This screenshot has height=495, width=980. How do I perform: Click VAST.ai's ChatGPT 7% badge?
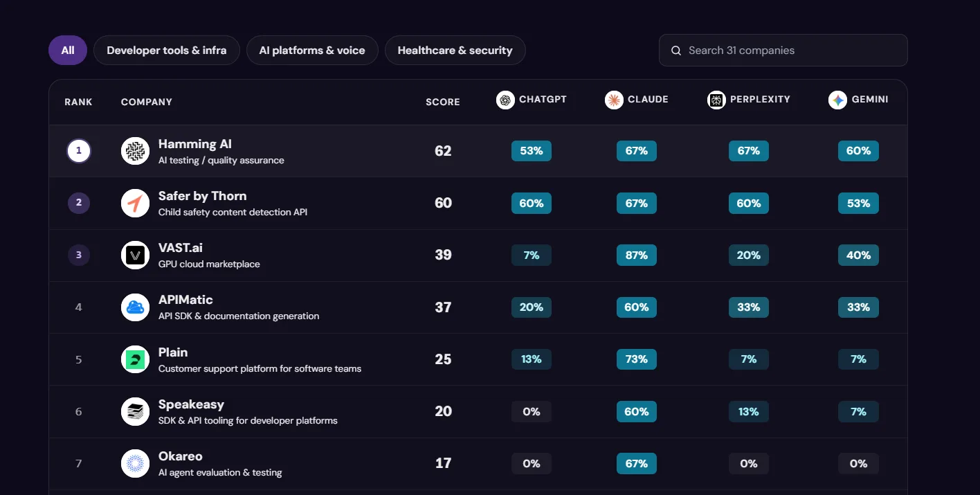[x=532, y=255]
